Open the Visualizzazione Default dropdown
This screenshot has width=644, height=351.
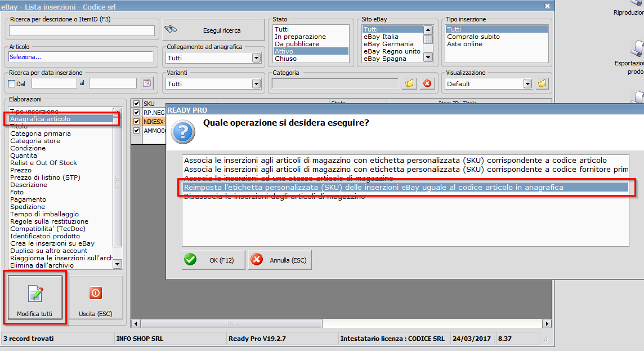[x=528, y=84]
